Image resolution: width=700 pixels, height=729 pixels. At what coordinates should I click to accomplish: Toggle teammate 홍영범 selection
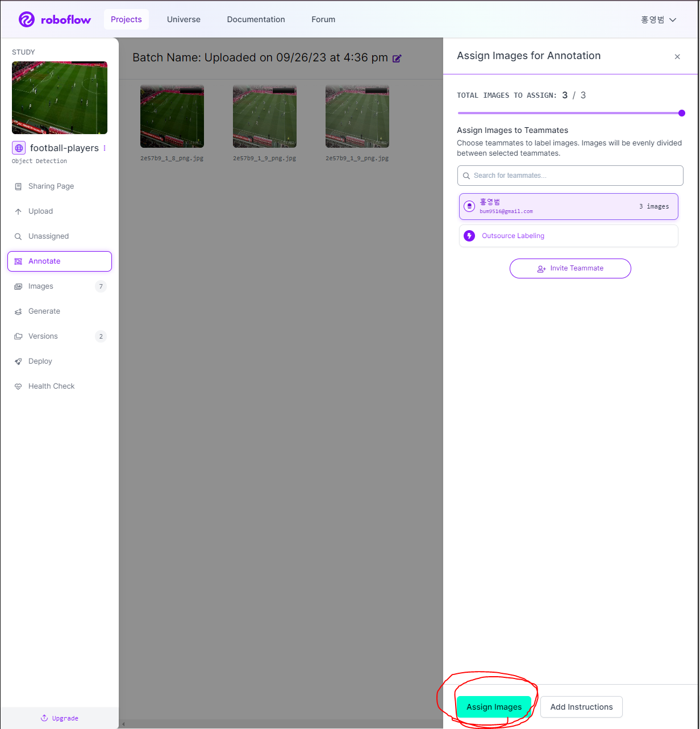coord(569,206)
